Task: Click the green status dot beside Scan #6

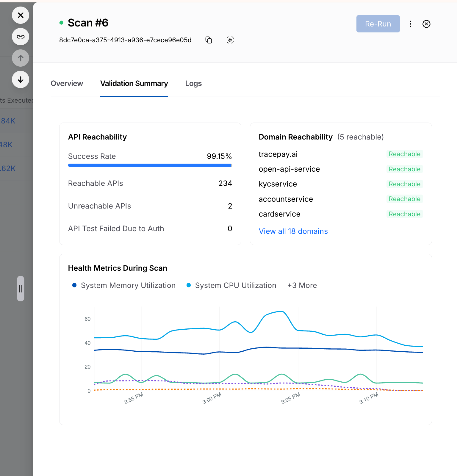Action: click(x=61, y=23)
